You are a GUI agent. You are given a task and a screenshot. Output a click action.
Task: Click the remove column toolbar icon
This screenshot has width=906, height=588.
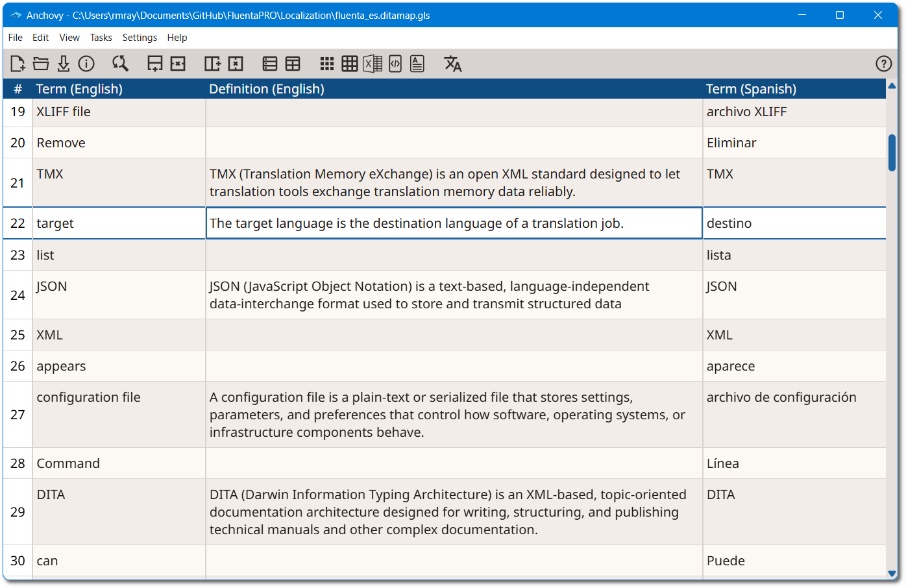236,64
